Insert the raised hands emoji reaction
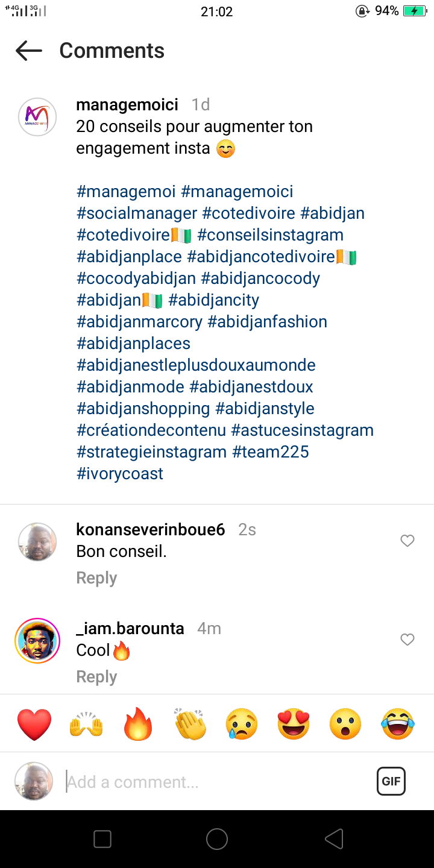434x868 pixels. click(x=86, y=724)
